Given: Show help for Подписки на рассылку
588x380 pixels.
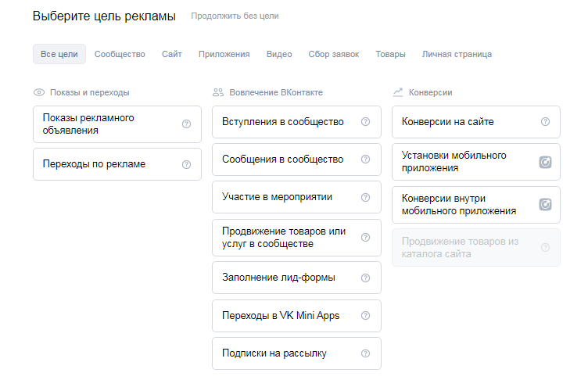Looking at the screenshot, I should [365, 353].
